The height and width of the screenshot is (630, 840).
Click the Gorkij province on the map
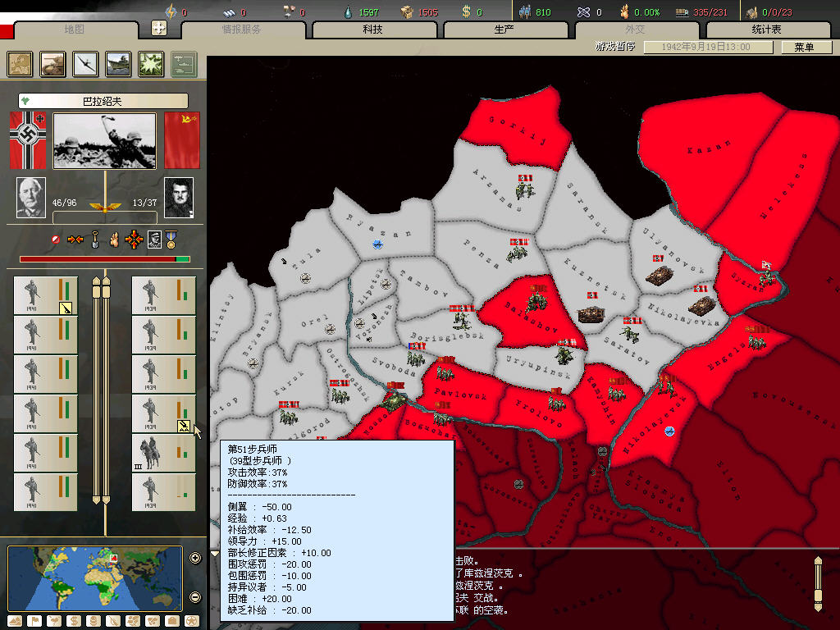[x=518, y=129]
